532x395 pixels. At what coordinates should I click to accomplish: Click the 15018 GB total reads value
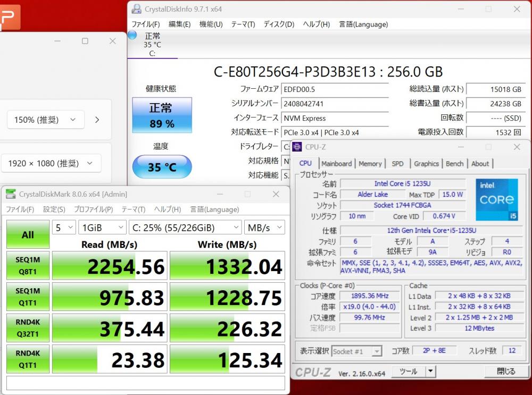click(496, 89)
